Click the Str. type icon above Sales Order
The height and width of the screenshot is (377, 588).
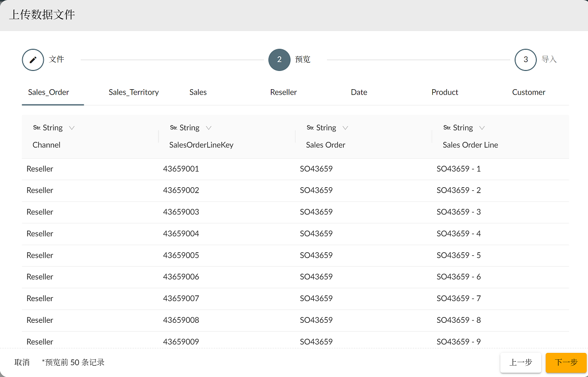pos(310,128)
